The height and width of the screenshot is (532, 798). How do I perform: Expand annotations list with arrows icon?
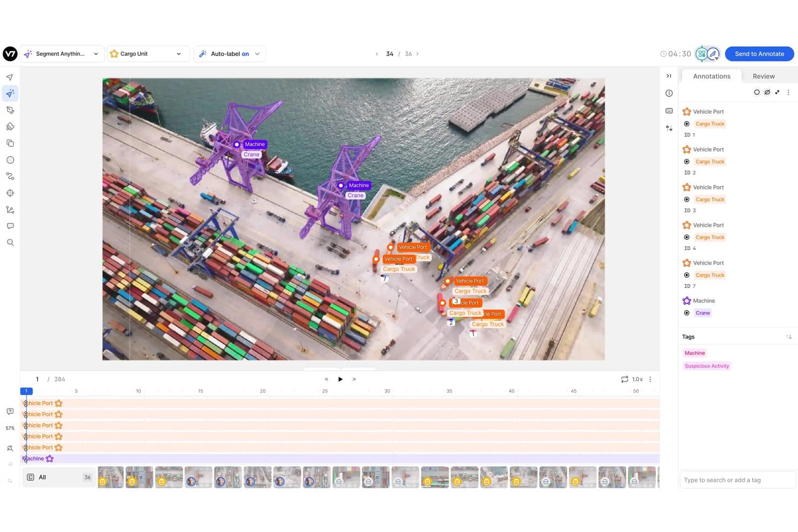tap(777, 92)
